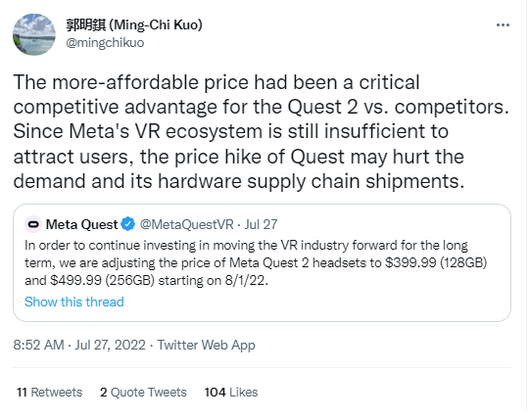This screenshot has width=529, height=420.
Task: View the 2 Quote Tweets list
Action: click(143, 393)
